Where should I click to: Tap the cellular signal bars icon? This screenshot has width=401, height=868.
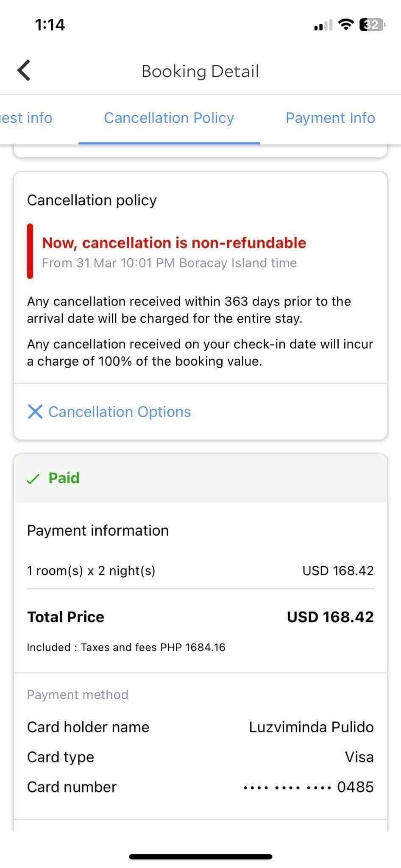pos(323,25)
